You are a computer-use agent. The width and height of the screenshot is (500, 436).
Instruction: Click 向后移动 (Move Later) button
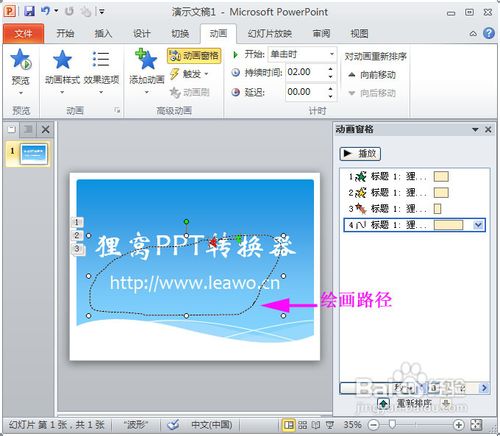[372, 93]
